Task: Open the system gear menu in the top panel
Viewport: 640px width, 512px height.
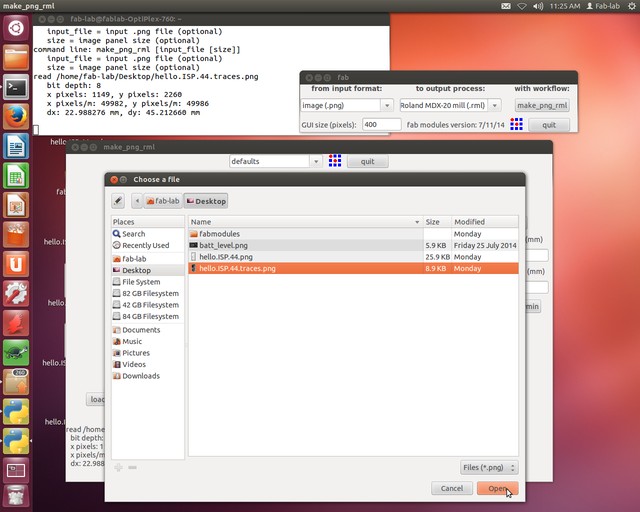Action: click(x=631, y=6)
